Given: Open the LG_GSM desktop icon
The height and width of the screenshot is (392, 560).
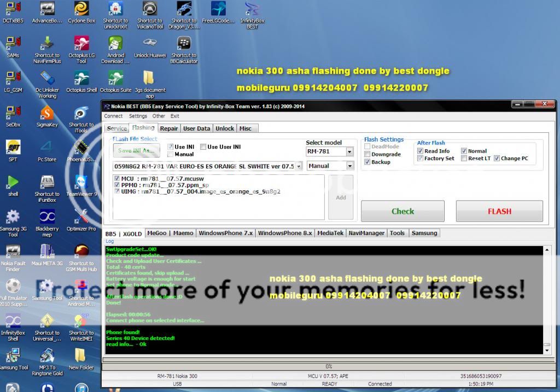Looking at the screenshot, I should pos(13,82).
